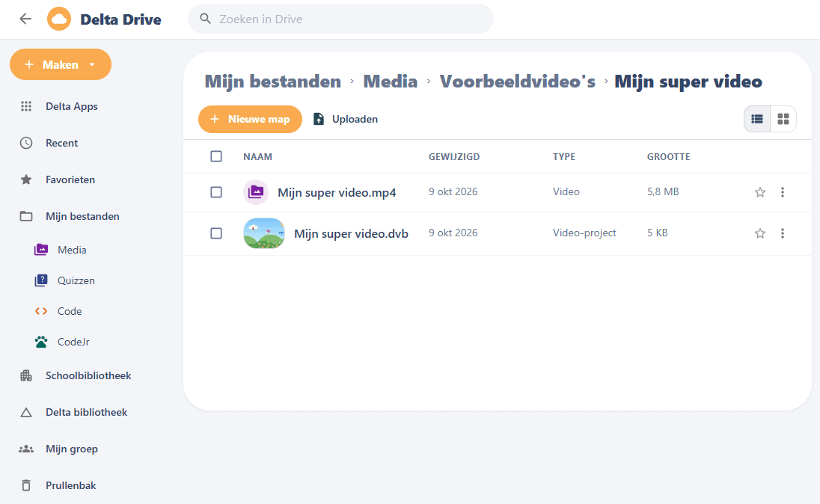820x504 pixels.
Task: Star Mijn super video.mp4 as favorite
Action: pos(760,192)
